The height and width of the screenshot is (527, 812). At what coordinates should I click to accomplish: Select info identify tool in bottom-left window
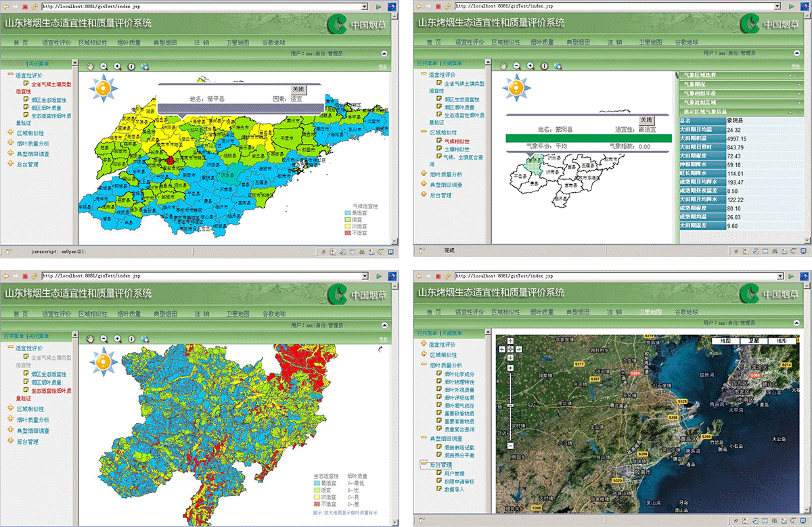[131, 338]
